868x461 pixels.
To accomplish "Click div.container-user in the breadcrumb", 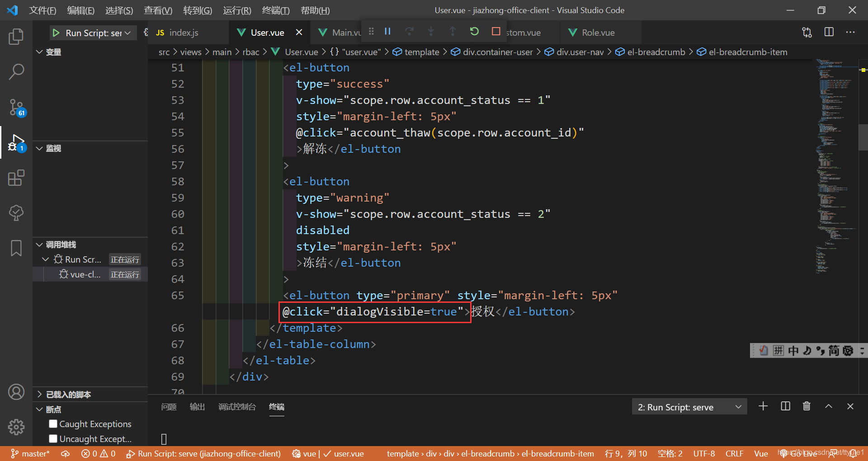I will (492, 52).
